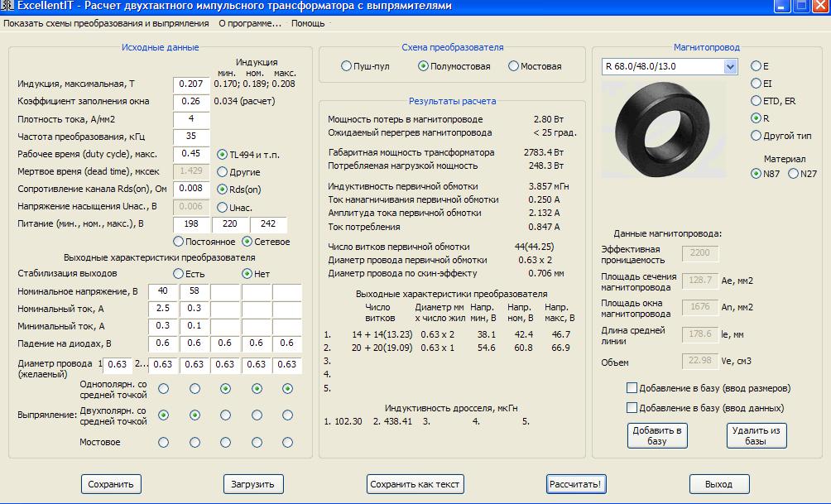Select 'Однополярн.' rectification for output 3
This screenshot has width=831, height=504.
click(x=225, y=388)
